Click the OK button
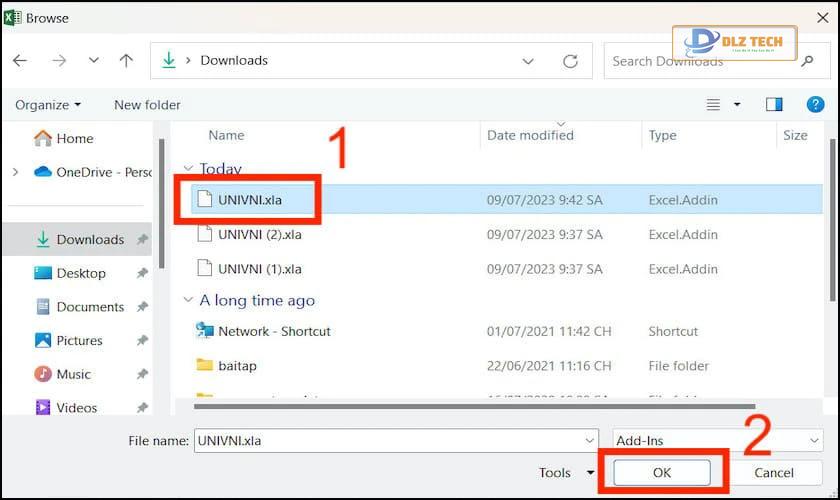The image size is (840, 500). pos(662,472)
